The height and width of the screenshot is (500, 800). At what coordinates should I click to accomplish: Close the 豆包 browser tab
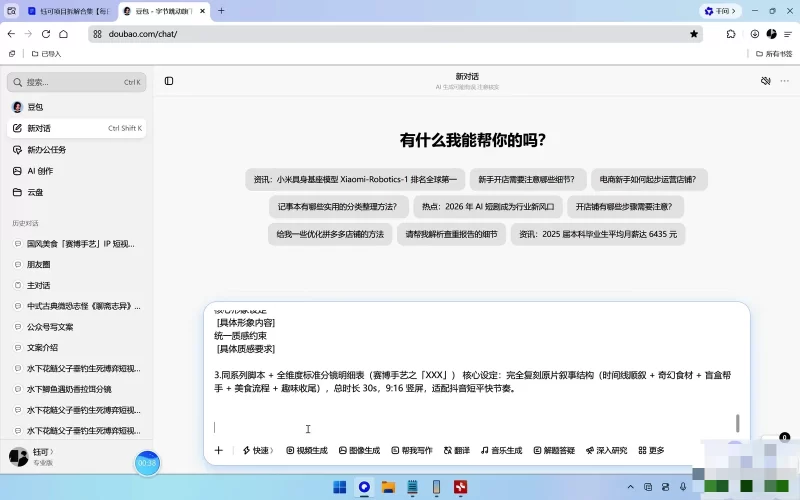(x=202, y=11)
